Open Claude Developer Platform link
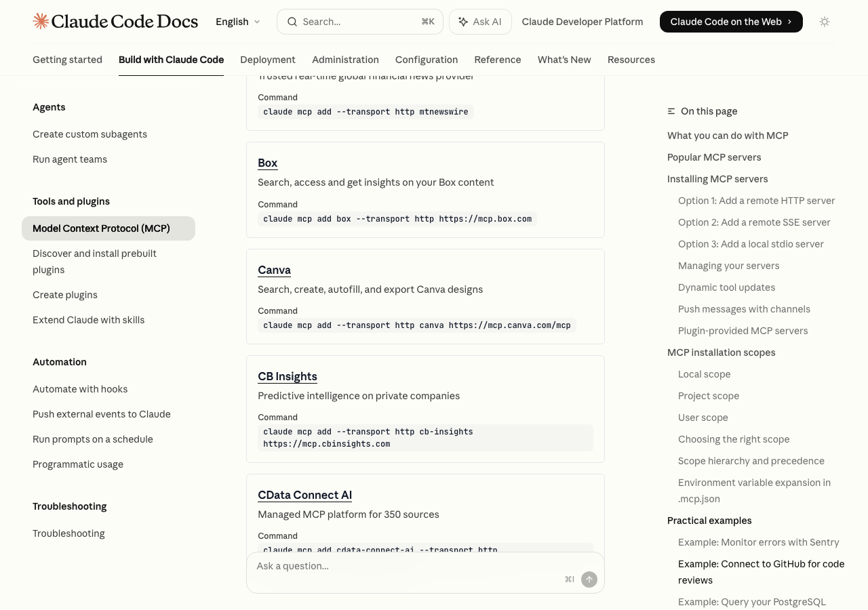 (x=582, y=22)
